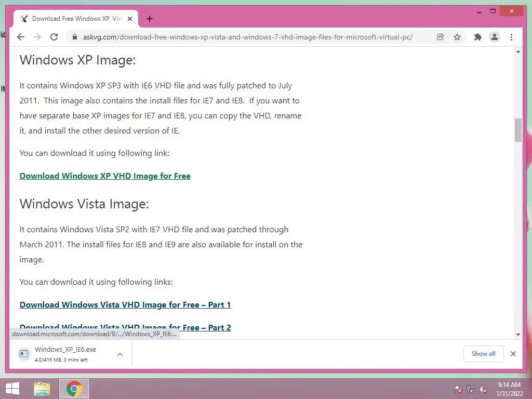
Task: Minimize the Chrome window
Action: (x=479, y=11)
